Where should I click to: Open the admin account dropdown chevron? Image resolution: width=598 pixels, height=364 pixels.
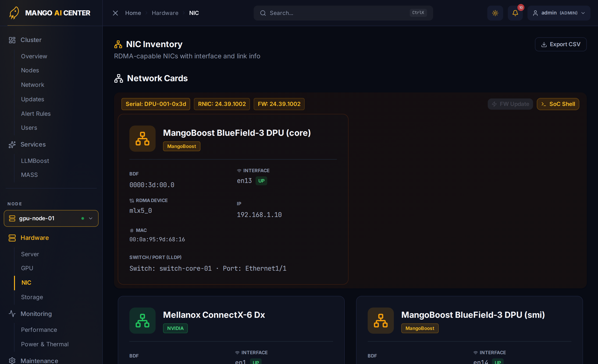point(583,13)
